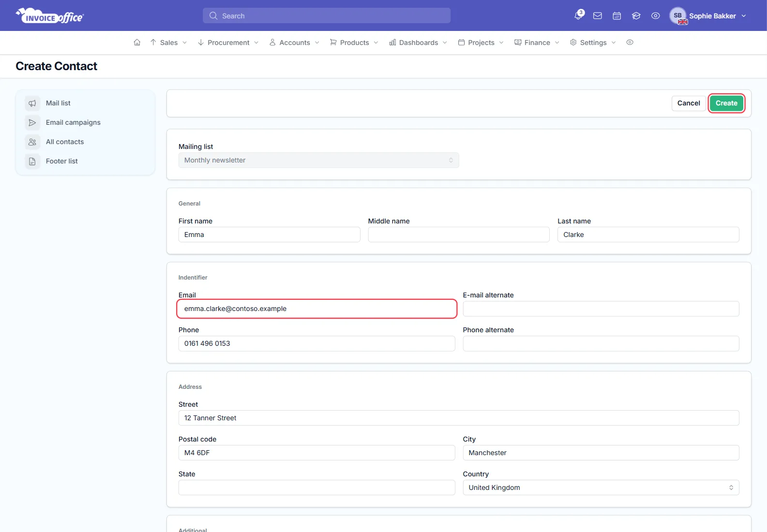Click the E-mail alternate field

[x=601, y=309]
